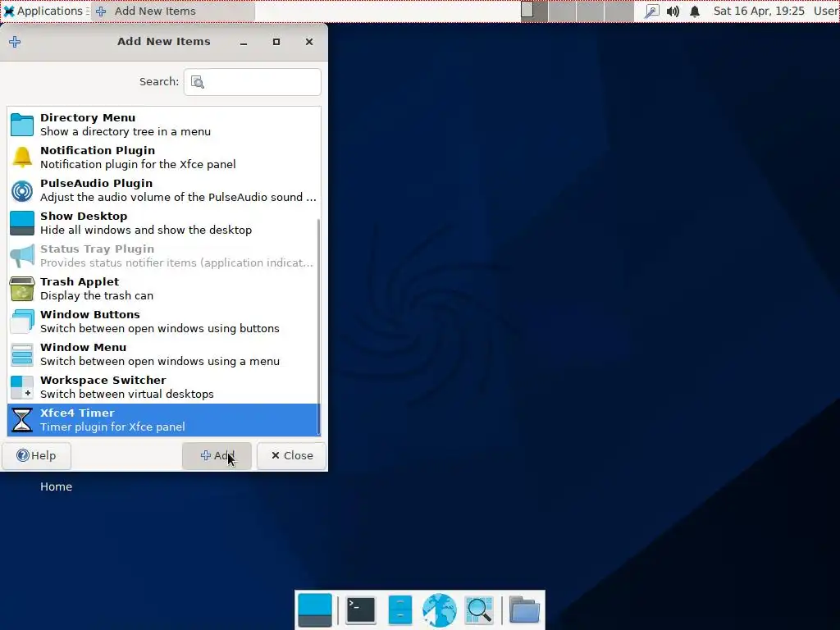Click the Show Desktop icon in list

(22, 223)
